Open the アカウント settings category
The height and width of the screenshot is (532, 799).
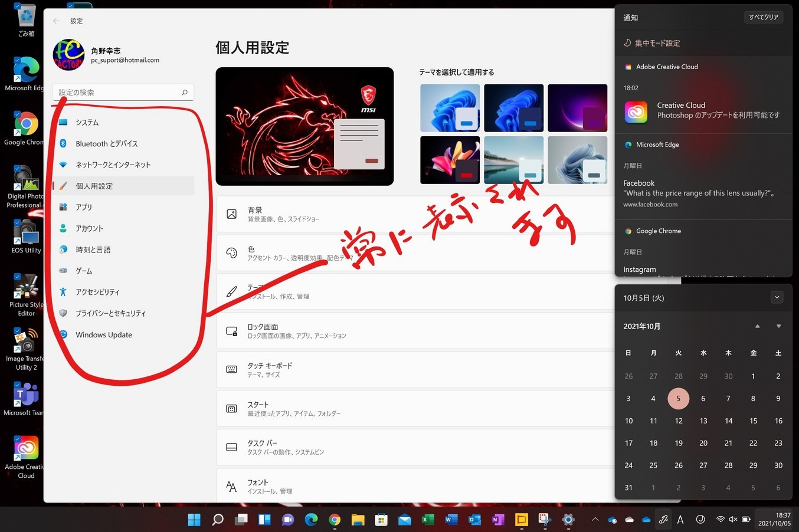[123, 228]
